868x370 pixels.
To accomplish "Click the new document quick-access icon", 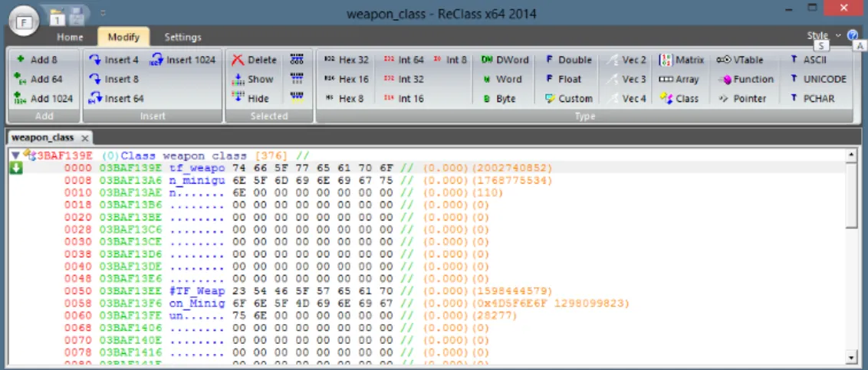I will 58,18.
